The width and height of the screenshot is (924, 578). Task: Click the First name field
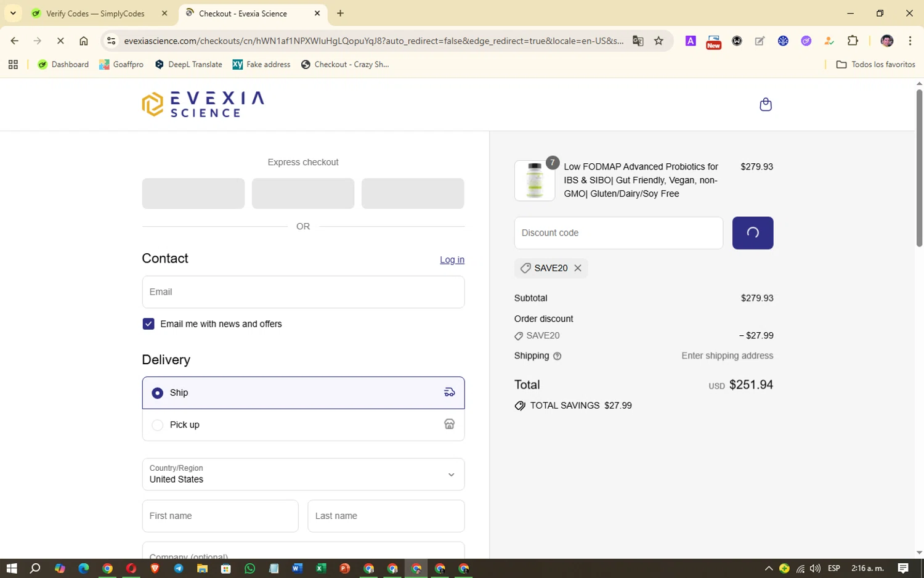220,516
